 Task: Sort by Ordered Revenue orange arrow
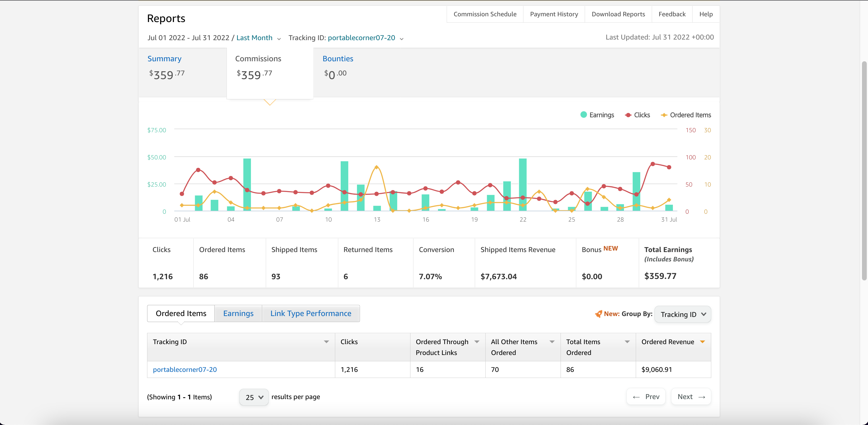[702, 342]
